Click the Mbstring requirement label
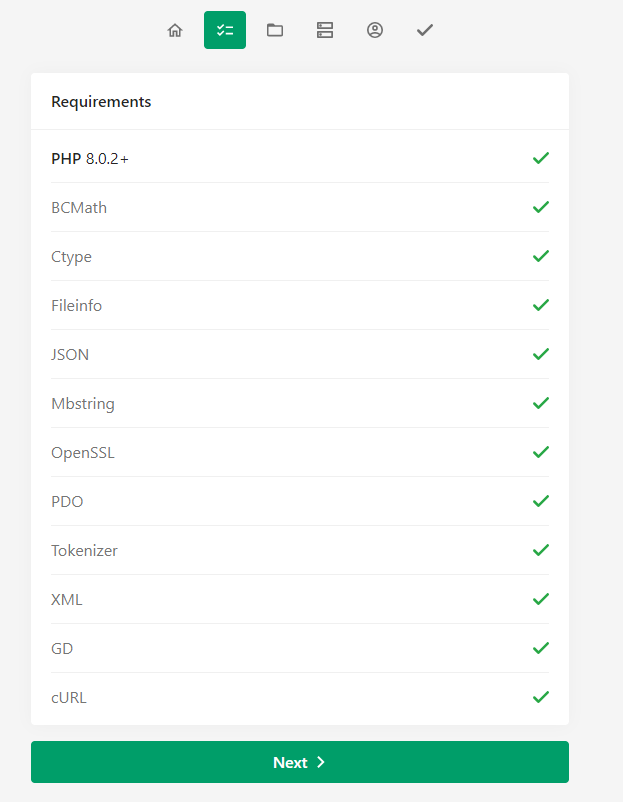 coord(83,404)
